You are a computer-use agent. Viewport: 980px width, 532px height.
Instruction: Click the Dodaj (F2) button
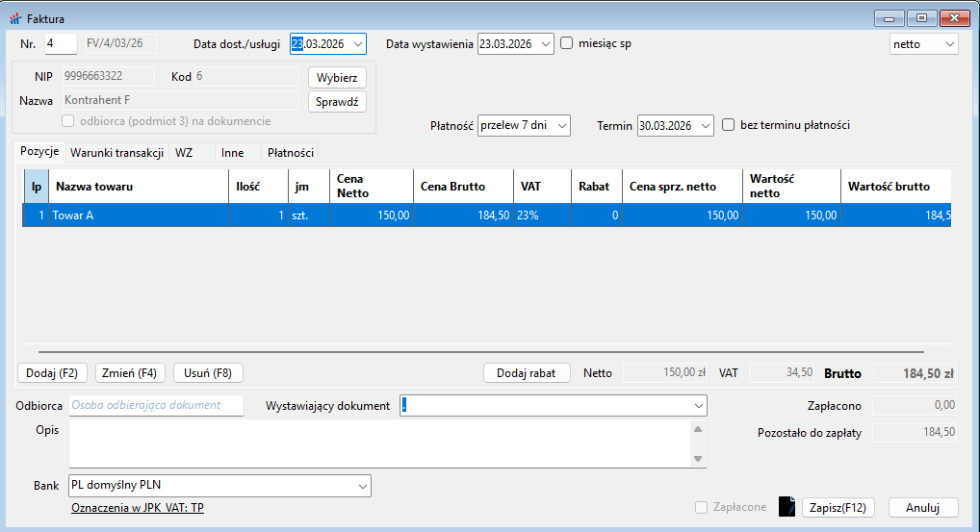click(x=53, y=372)
